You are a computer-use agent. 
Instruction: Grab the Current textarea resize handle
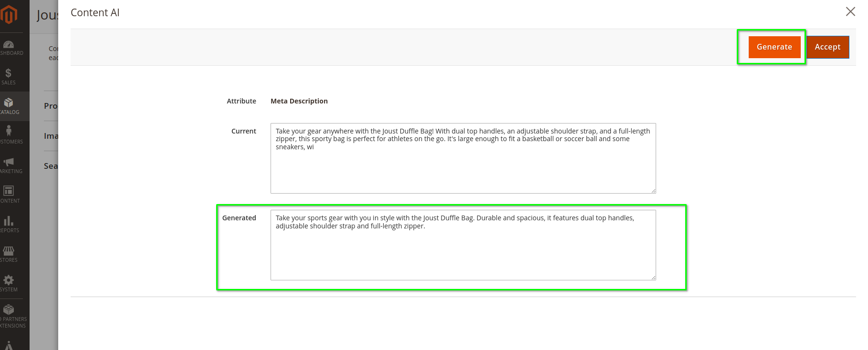tap(653, 190)
